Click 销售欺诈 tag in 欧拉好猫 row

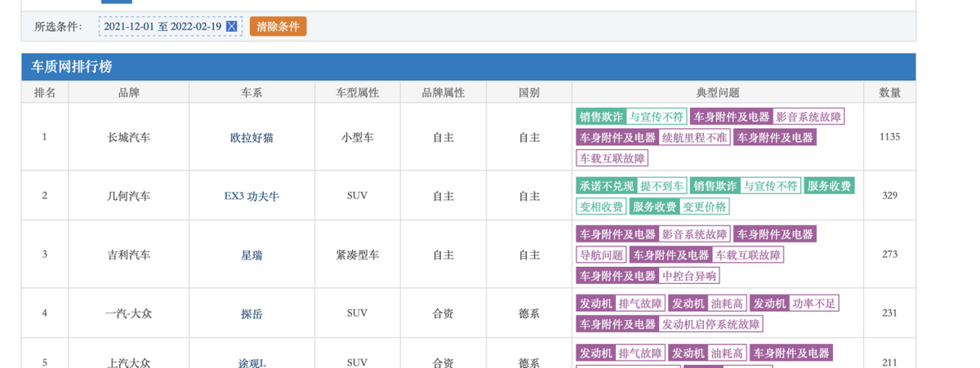pos(601,117)
